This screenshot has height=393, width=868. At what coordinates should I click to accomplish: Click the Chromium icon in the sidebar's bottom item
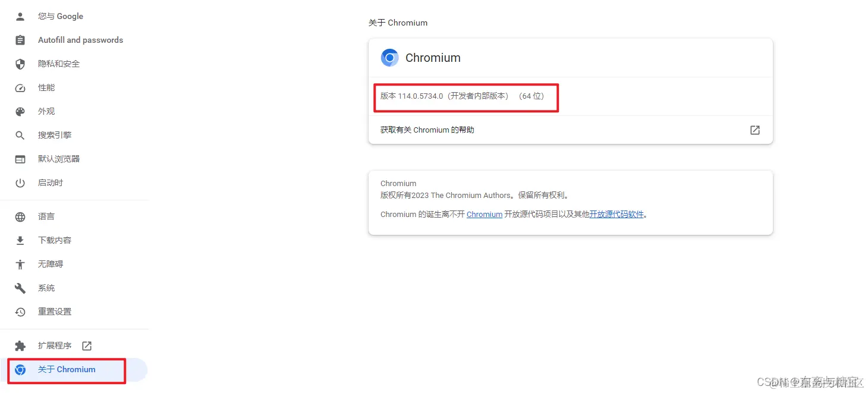click(x=20, y=370)
